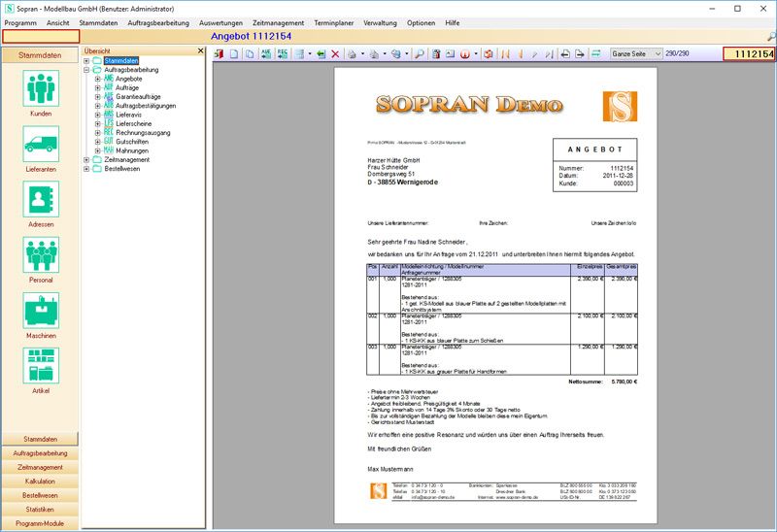This screenshot has height=532, width=777.
Task: Open the Ganze Seite zoom dropdown
Action: pyautogui.click(x=636, y=53)
